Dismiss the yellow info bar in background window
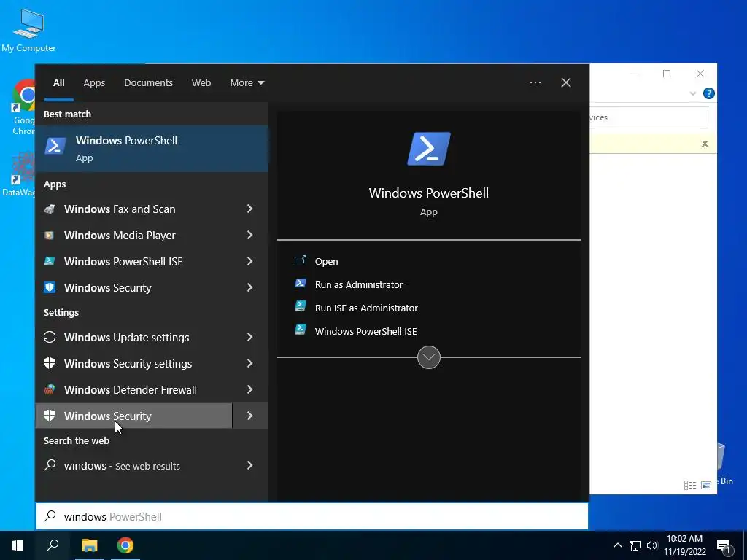This screenshot has width=747, height=560. click(705, 144)
